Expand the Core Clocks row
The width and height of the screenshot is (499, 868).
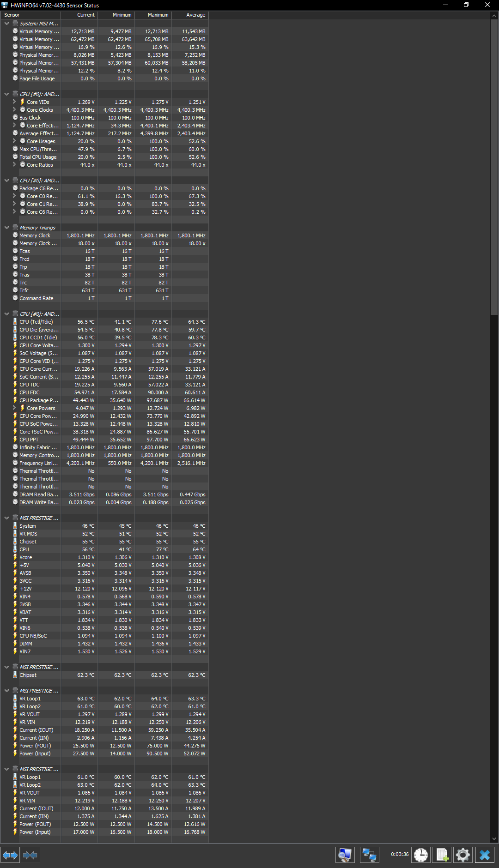pyautogui.click(x=14, y=110)
